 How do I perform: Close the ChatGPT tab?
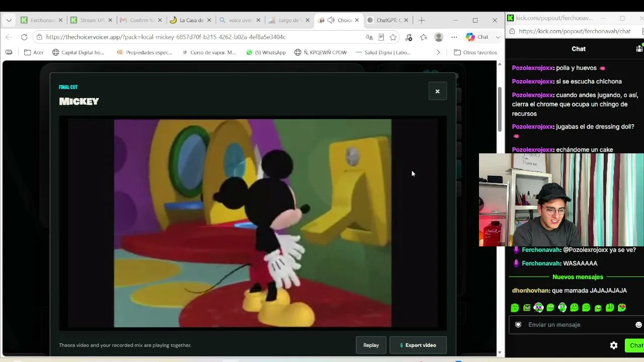406,20
